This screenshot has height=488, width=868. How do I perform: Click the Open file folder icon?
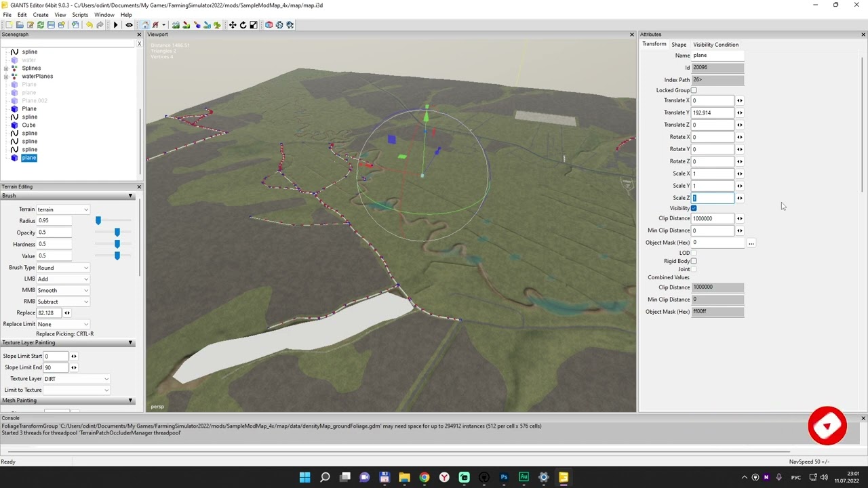tap(20, 25)
